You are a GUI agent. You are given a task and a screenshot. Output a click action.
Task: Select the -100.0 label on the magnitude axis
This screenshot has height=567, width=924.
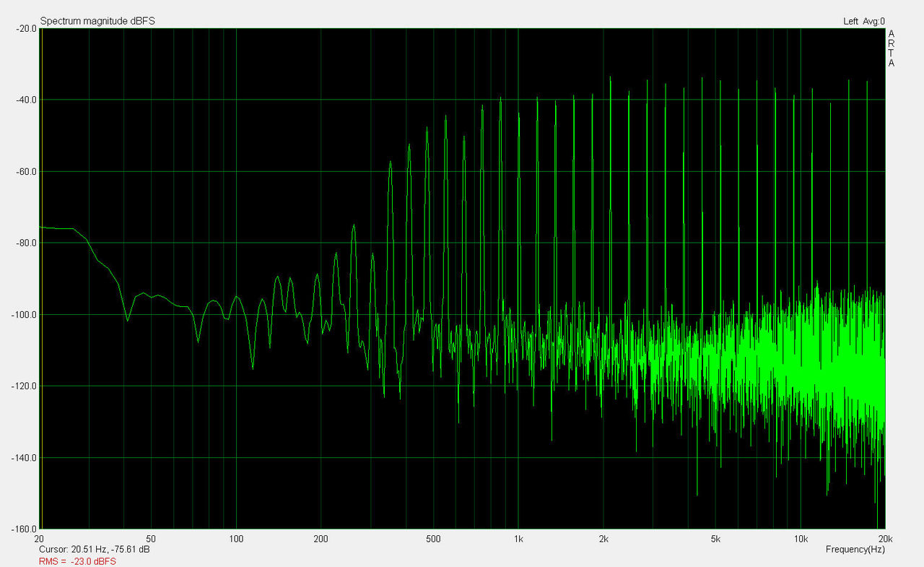[x=24, y=314]
